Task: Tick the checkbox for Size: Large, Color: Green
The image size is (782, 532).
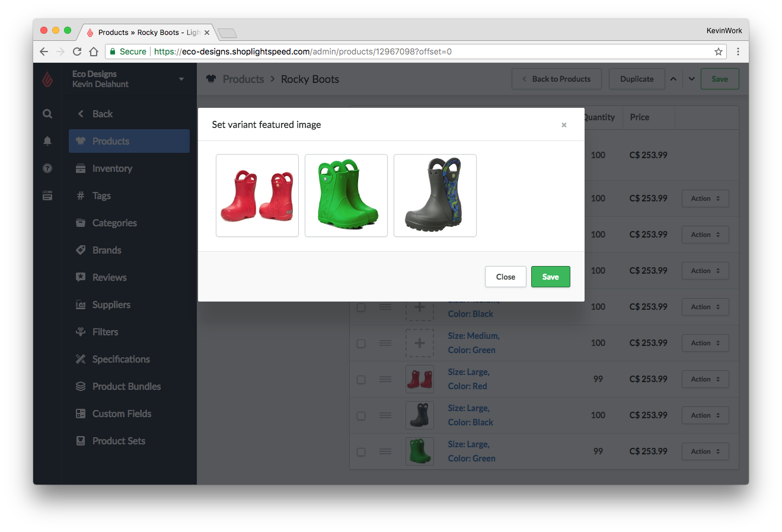Action: tap(361, 452)
